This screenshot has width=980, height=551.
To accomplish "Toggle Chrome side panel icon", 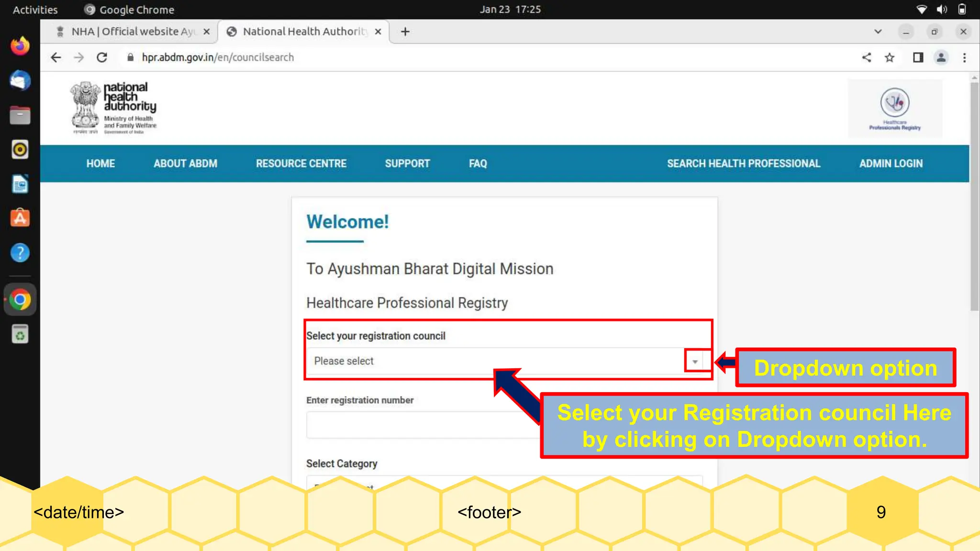I will click(918, 57).
